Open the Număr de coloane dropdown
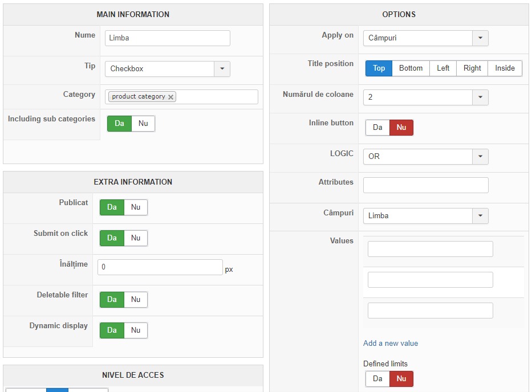 click(x=480, y=97)
